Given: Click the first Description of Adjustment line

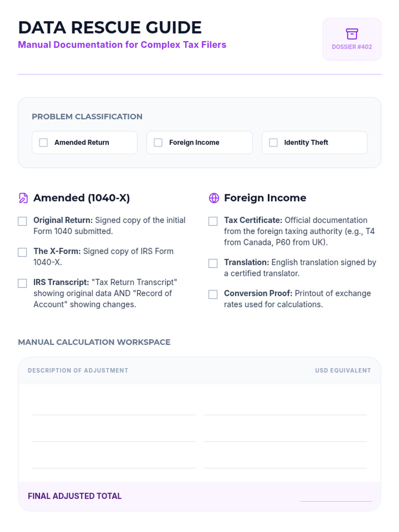Looking at the screenshot, I should (x=114, y=408).
